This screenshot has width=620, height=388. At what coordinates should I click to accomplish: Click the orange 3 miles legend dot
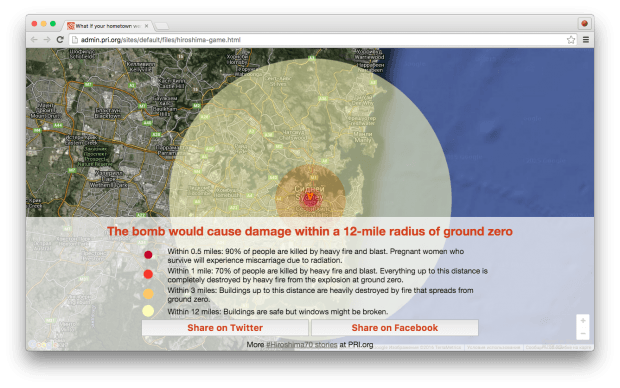148,293
